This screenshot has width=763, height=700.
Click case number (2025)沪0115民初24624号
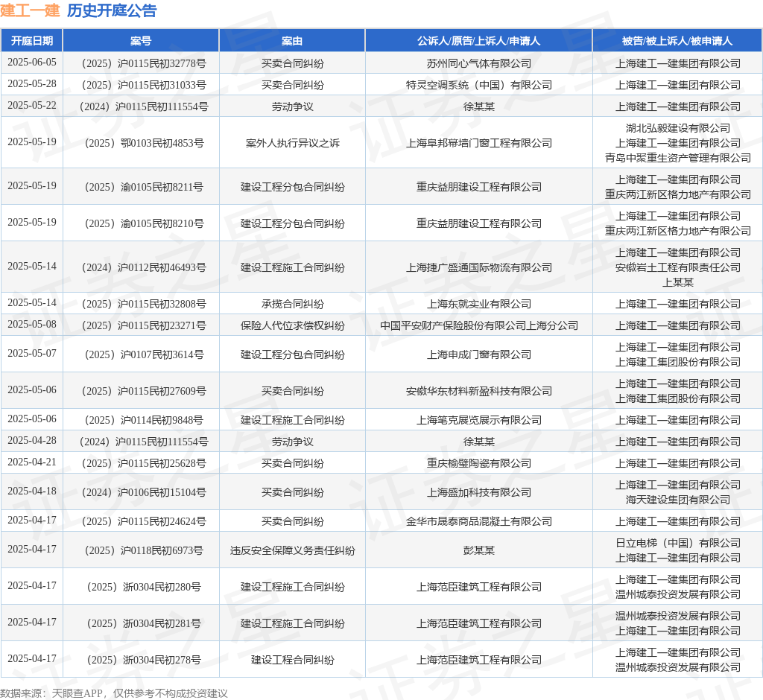[x=144, y=521]
